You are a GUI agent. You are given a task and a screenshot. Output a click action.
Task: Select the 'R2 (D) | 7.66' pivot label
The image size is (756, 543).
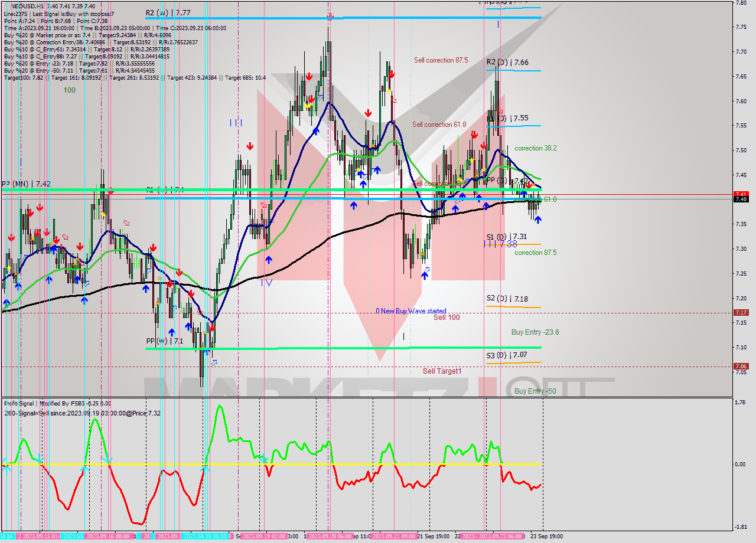tap(507, 62)
